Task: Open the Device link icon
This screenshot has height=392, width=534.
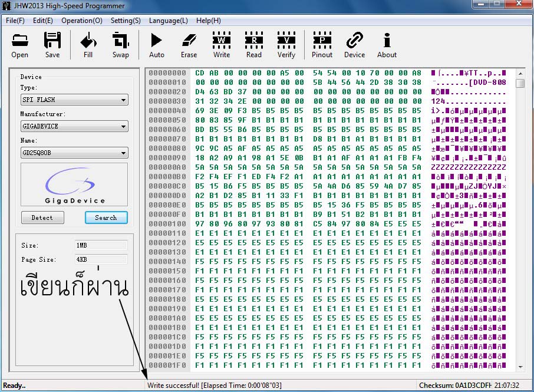Action: (354, 44)
